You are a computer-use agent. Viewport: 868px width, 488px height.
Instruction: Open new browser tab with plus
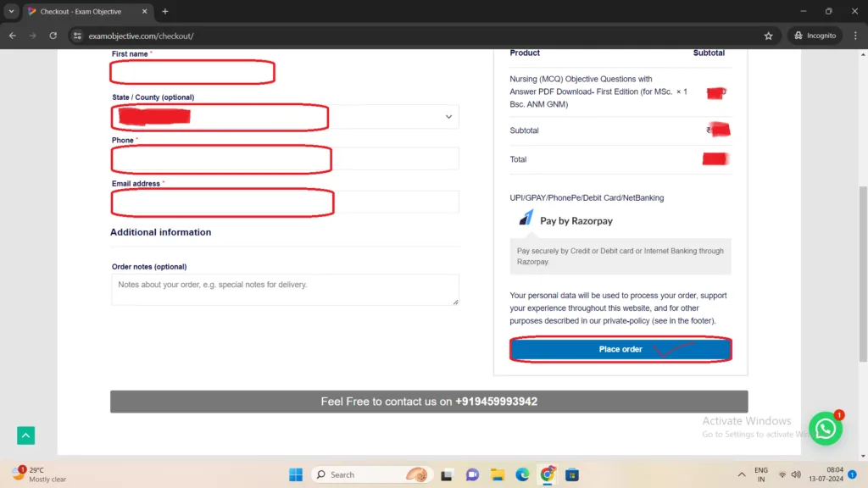coord(165,11)
